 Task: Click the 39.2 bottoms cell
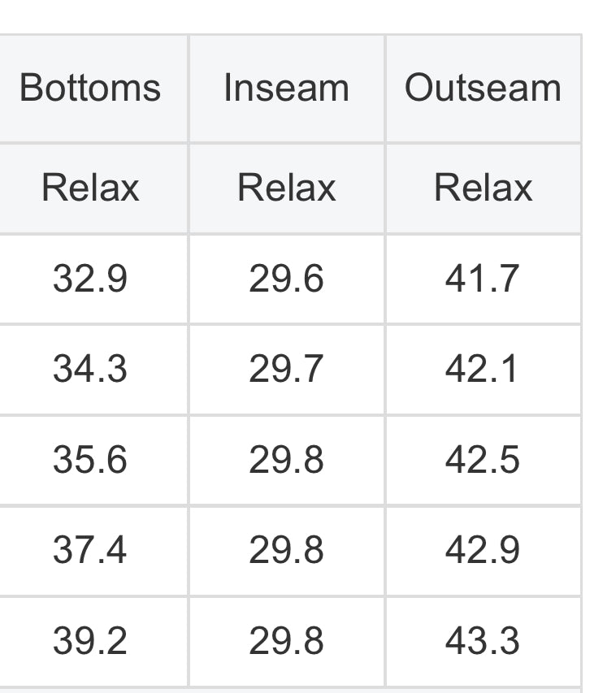[x=90, y=641]
